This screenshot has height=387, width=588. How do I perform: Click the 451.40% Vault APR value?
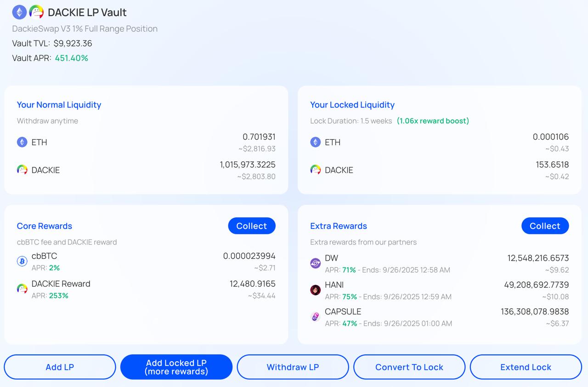point(71,58)
